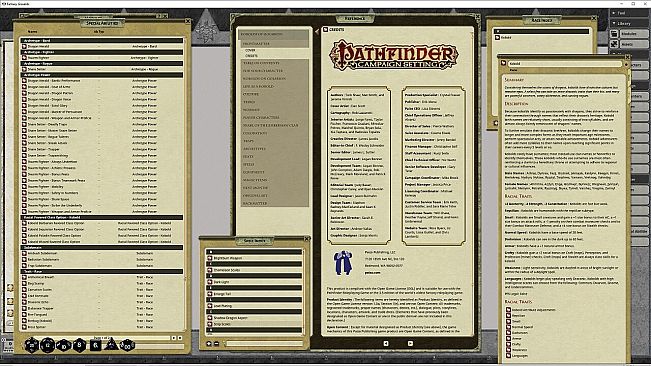Click the Assets icon in Library sidebar
Viewport: 651px width, 366px height.
(x=614, y=44)
